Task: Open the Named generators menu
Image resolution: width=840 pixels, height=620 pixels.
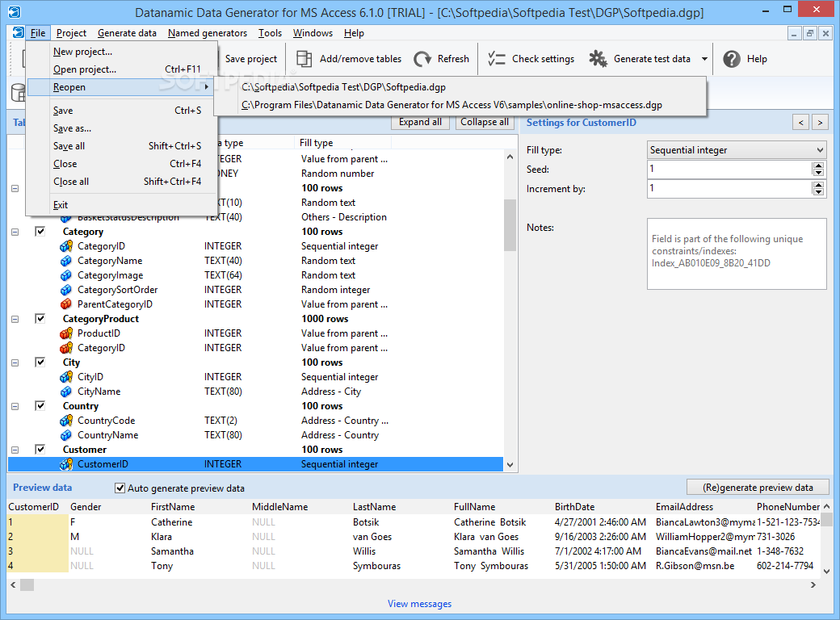Action: (208, 33)
